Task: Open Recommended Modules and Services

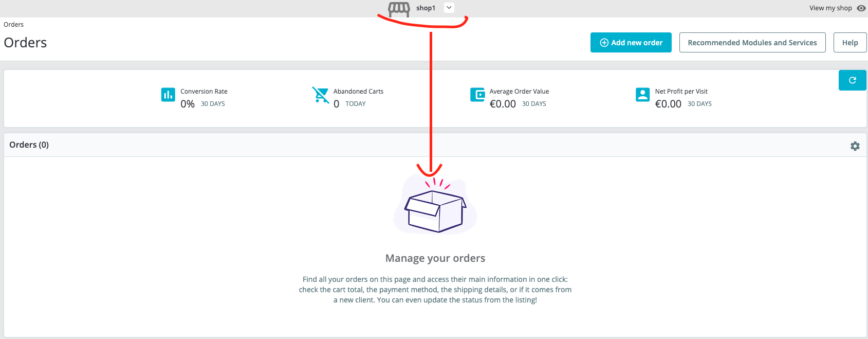Action: 752,42
